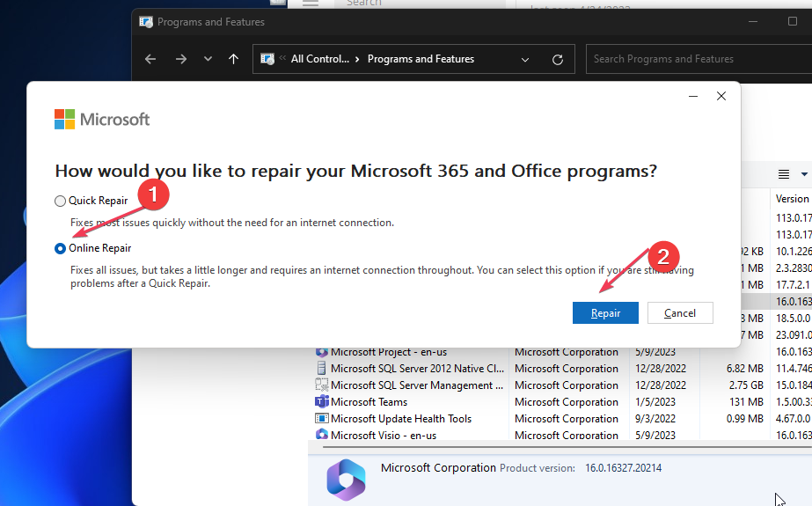
Task: Click the forward navigation arrow
Action: [x=181, y=59]
